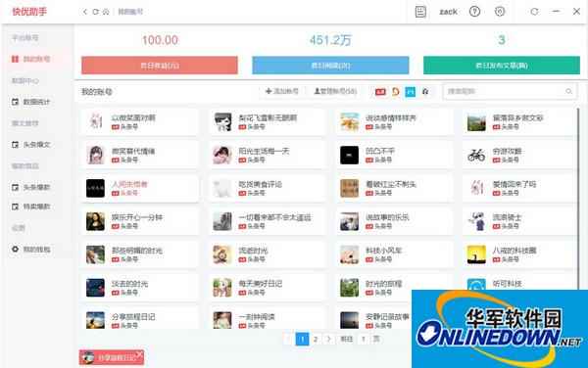The width and height of the screenshot is (588, 368).
Task: Click the 头条爆文 sidebar icon
Action: [15, 145]
